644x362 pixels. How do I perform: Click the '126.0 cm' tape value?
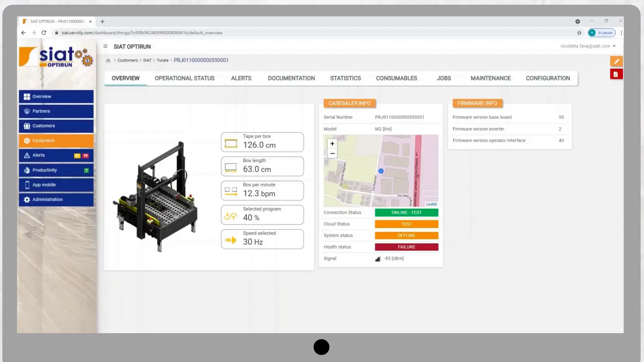pos(259,145)
